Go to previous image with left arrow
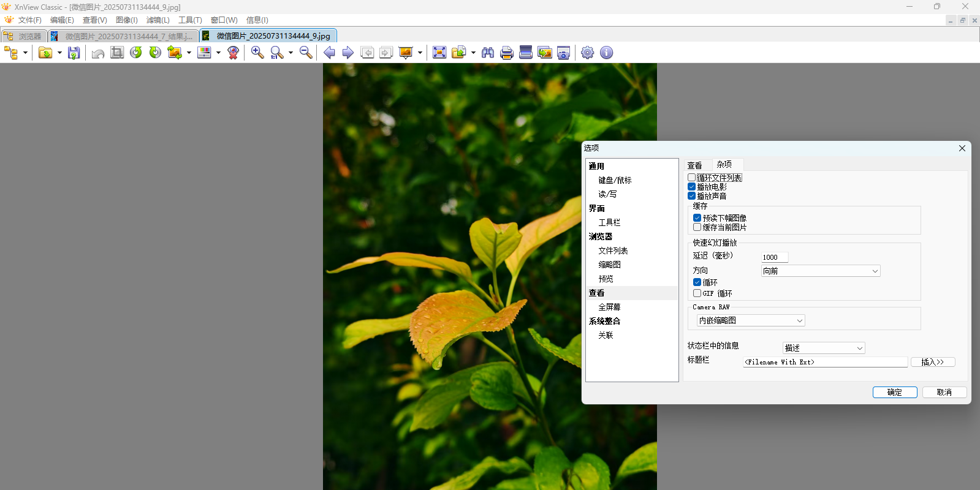This screenshot has height=490, width=980. [329, 53]
